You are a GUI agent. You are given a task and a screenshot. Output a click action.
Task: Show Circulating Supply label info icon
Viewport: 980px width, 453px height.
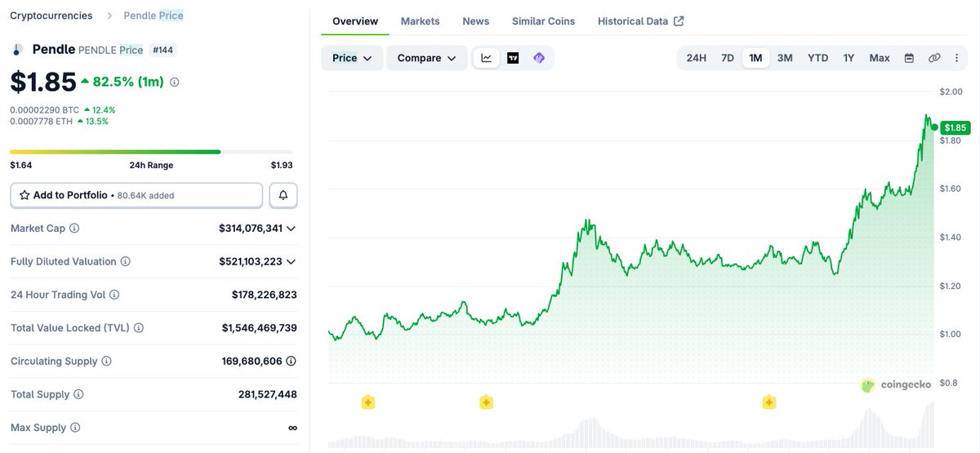106,361
